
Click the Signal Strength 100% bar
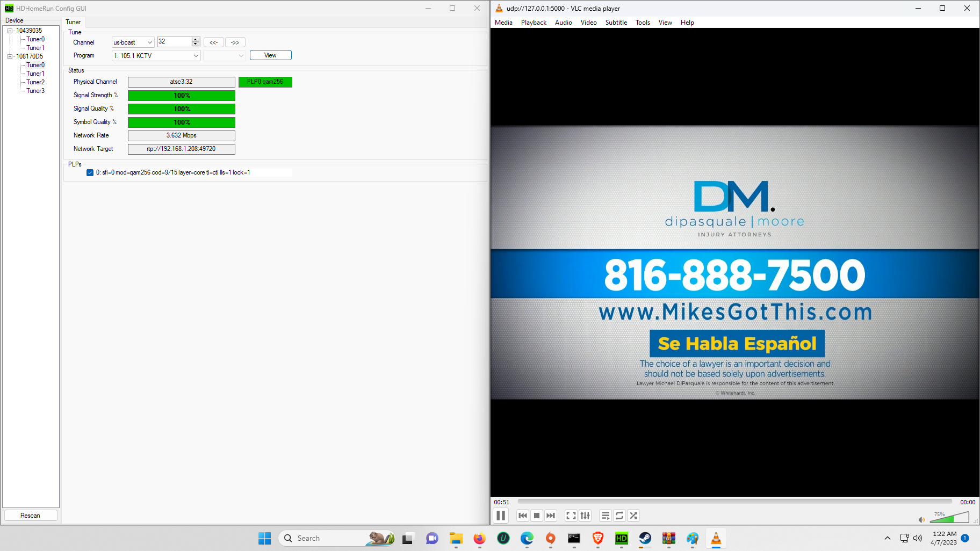pos(182,96)
